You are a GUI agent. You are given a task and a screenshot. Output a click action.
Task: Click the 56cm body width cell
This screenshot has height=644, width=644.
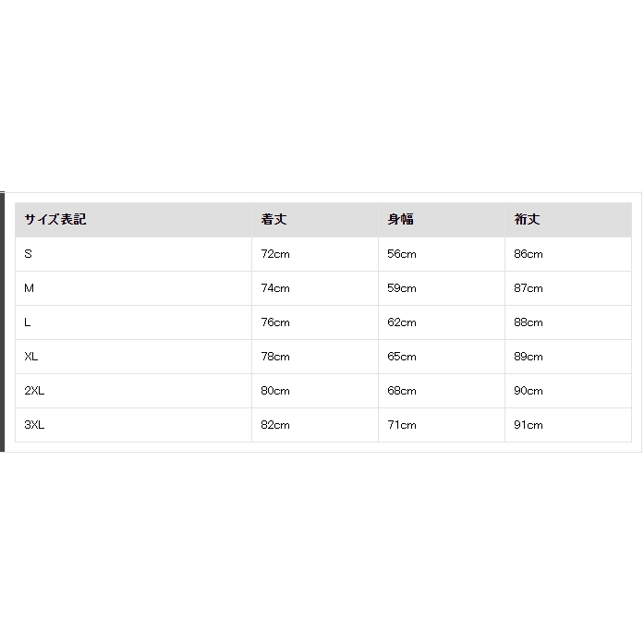(402, 254)
